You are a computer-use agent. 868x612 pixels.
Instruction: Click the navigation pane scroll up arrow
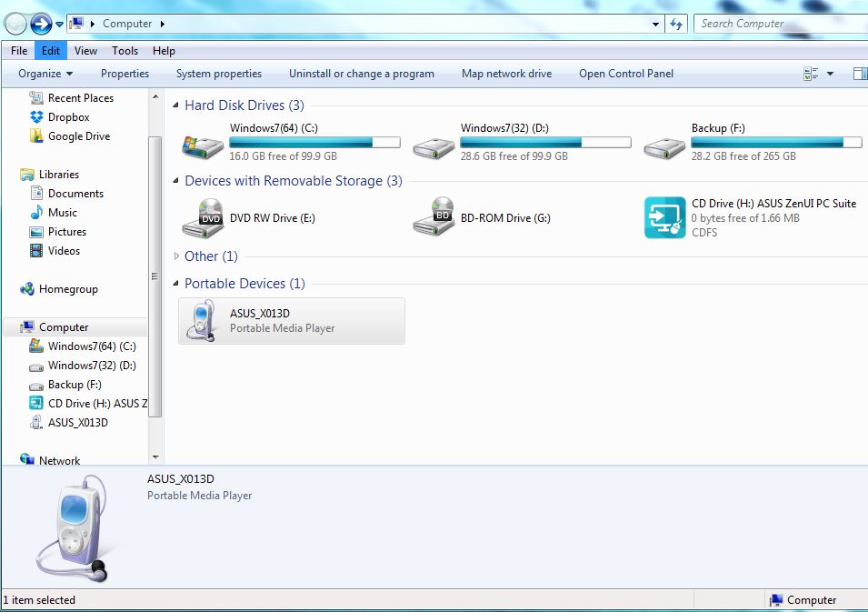(155, 96)
